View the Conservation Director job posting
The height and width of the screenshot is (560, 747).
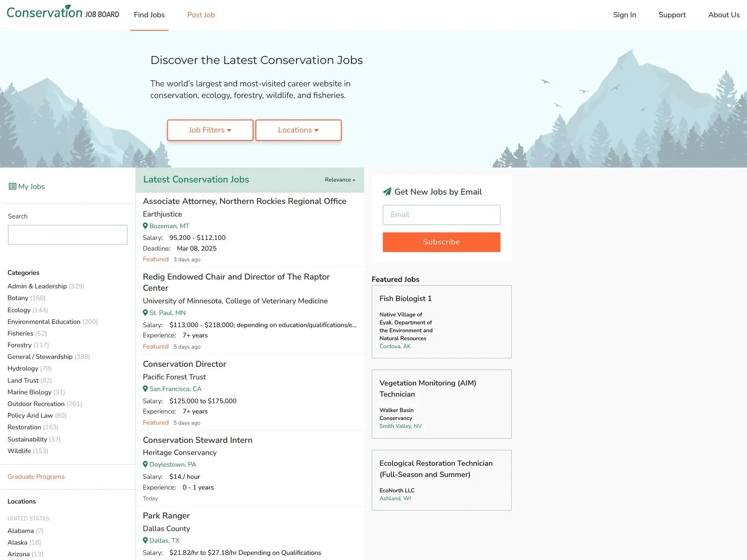[184, 364]
